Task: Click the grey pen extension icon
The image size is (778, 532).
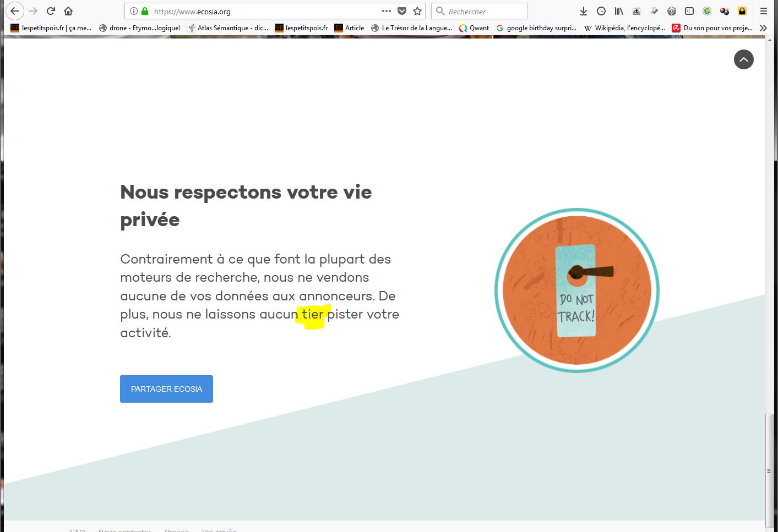Action: click(654, 11)
